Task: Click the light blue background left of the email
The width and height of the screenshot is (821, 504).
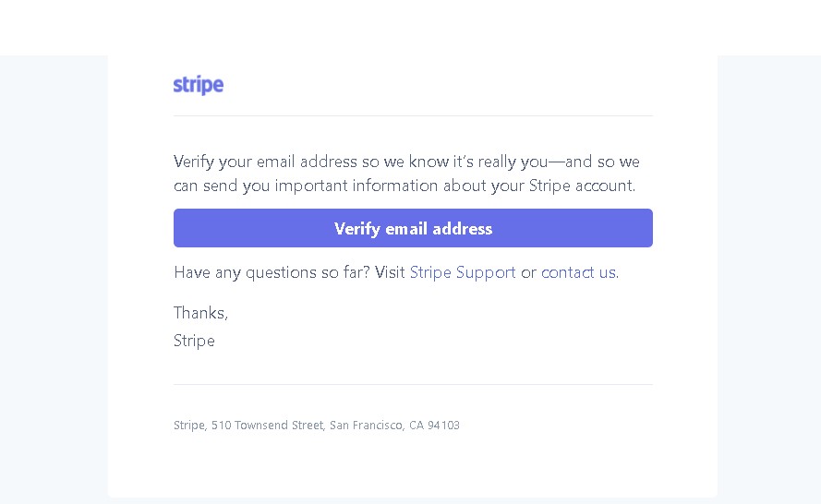Action: pyautogui.click(x=54, y=277)
